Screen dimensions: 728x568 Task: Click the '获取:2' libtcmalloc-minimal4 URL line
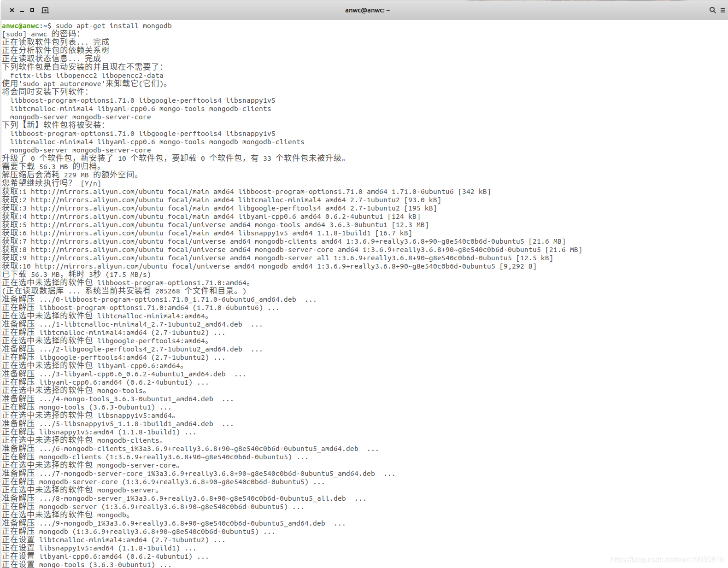(222, 200)
